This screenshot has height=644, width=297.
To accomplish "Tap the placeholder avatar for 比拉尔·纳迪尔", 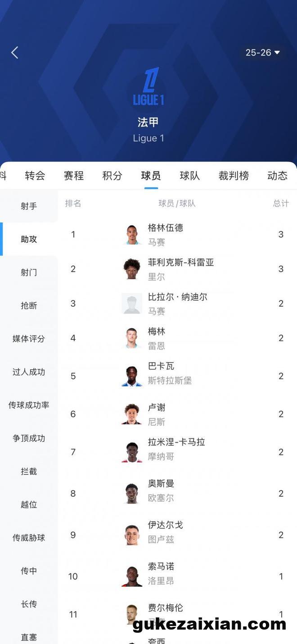I will [132, 304].
